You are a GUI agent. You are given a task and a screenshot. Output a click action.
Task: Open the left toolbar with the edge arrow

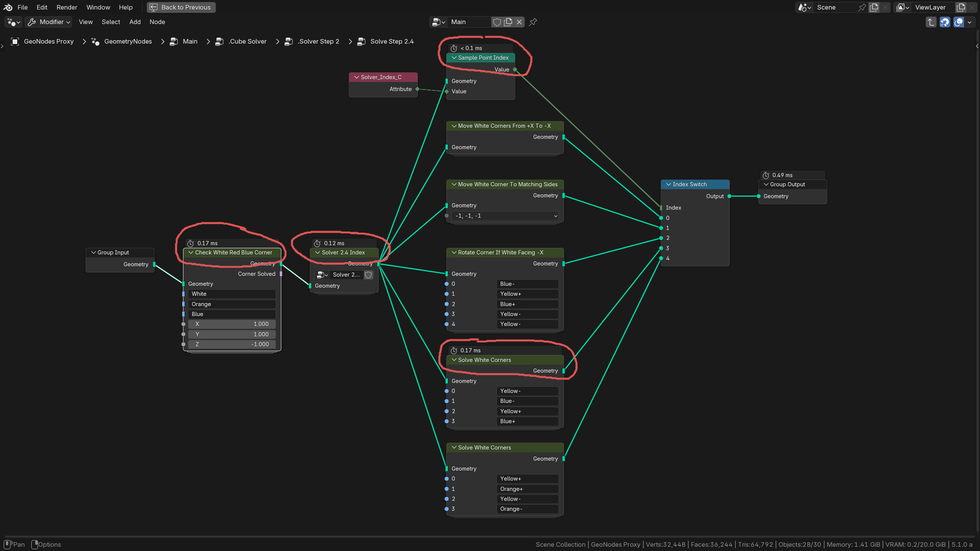2,46
